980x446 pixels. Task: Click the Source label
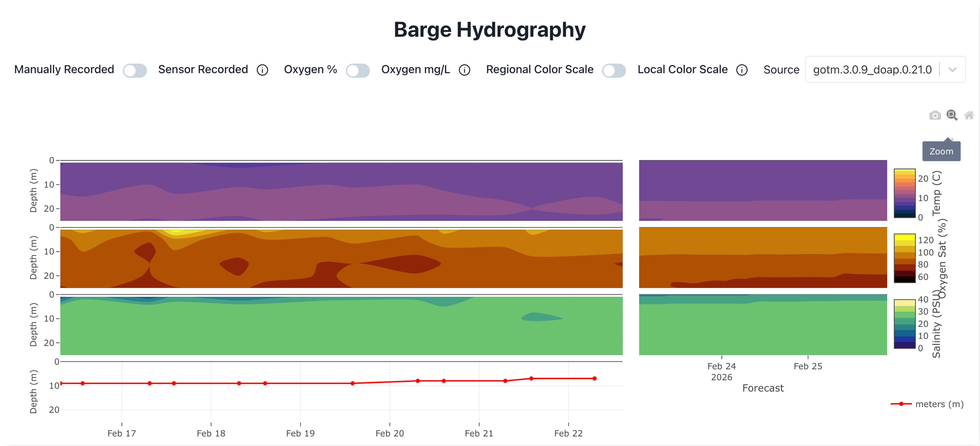(781, 70)
